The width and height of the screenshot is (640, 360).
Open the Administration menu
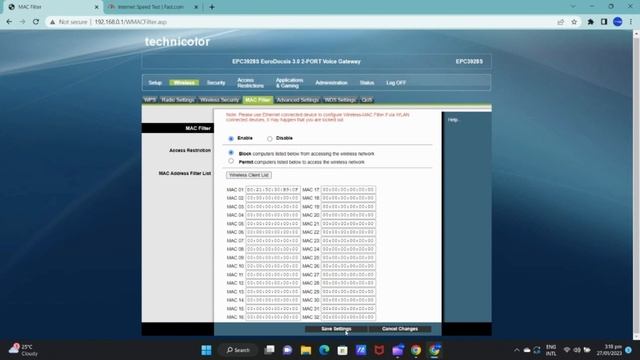point(331,83)
